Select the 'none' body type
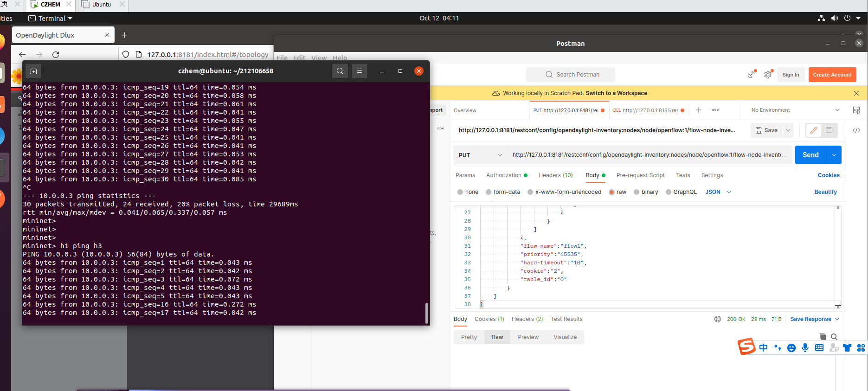868x391 pixels. [468, 192]
